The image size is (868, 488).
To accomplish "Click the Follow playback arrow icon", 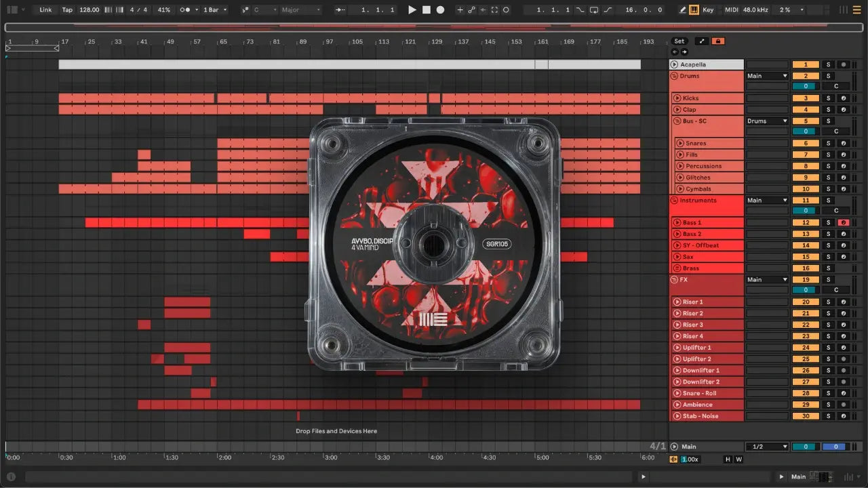I will (x=340, y=10).
